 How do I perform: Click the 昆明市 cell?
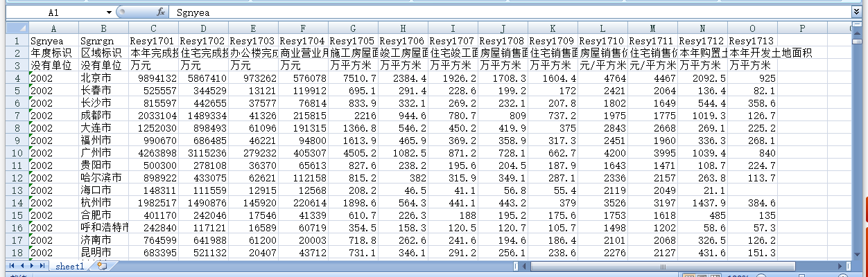[x=103, y=253]
